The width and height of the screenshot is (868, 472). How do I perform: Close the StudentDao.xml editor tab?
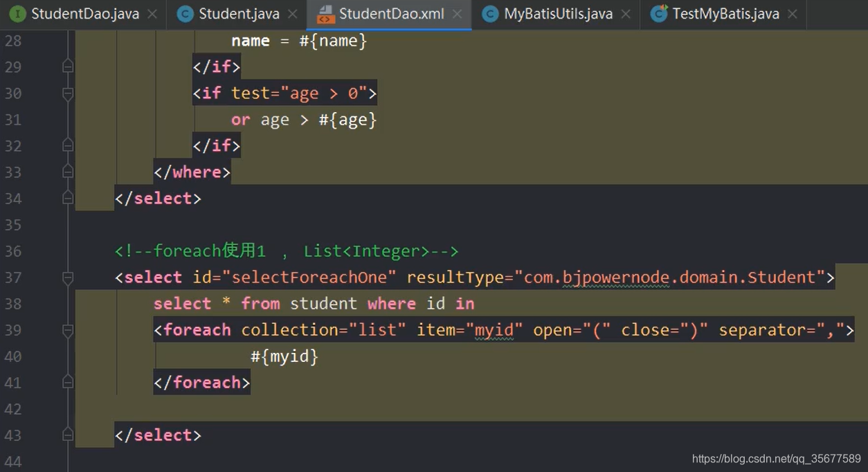click(457, 12)
